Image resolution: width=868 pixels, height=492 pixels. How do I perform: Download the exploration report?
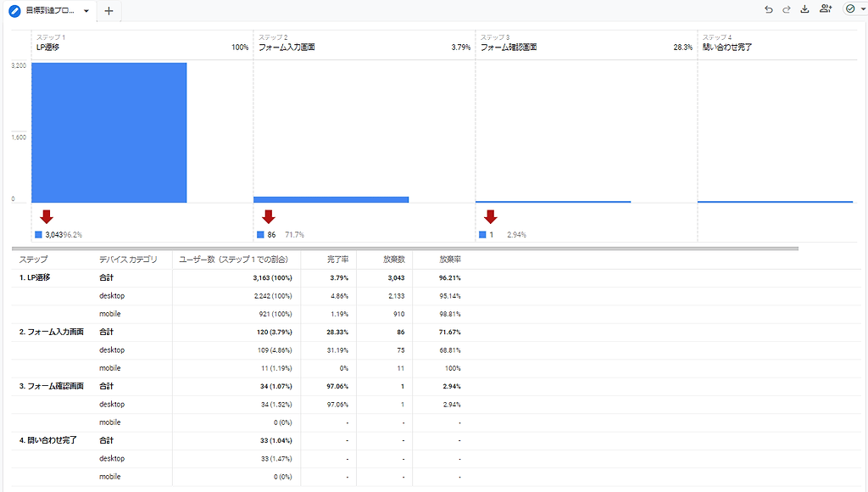805,8
